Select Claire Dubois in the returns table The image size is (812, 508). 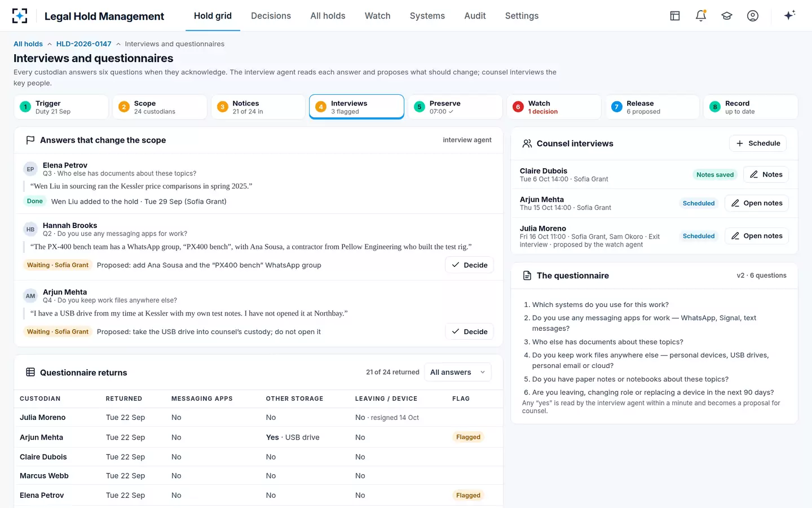click(x=43, y=457)
